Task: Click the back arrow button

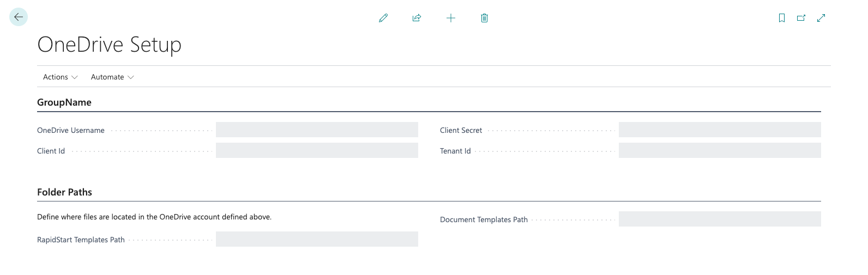Action: point(19,17)
